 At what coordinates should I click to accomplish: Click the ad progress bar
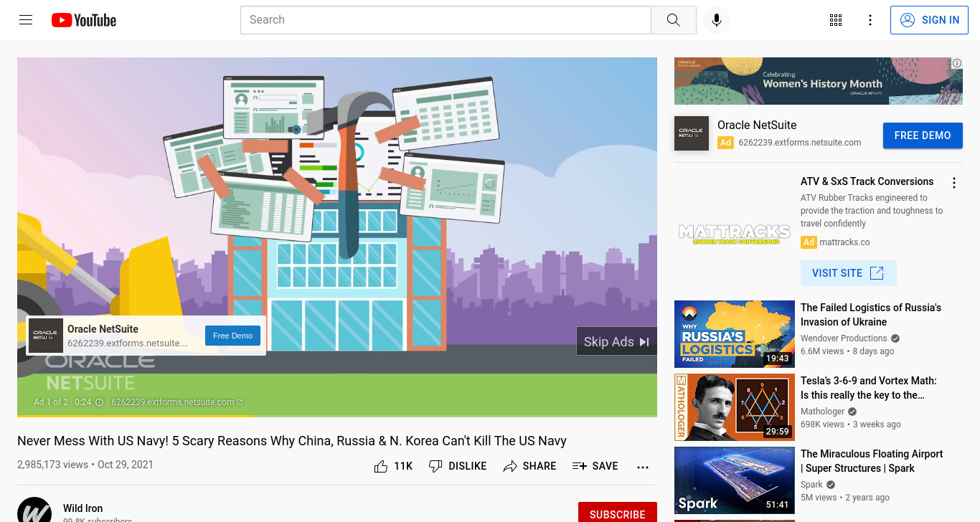[x=337, y=416]
